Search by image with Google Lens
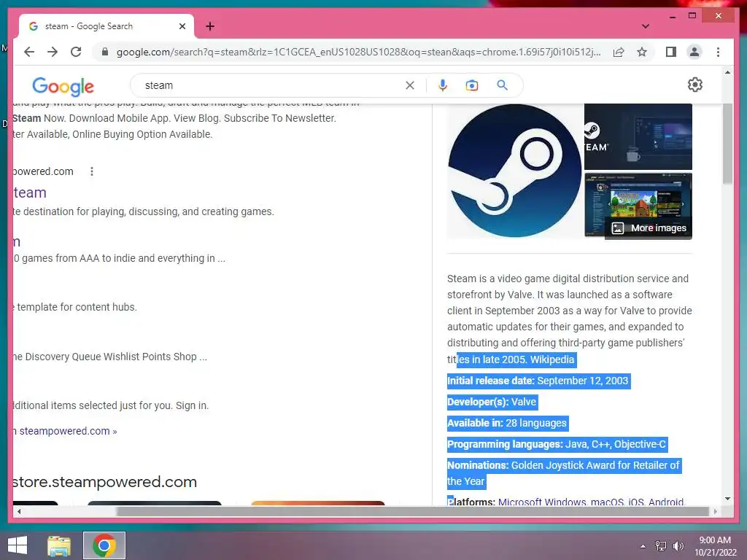Screen dimensions: 747x560 click(472, 85)
